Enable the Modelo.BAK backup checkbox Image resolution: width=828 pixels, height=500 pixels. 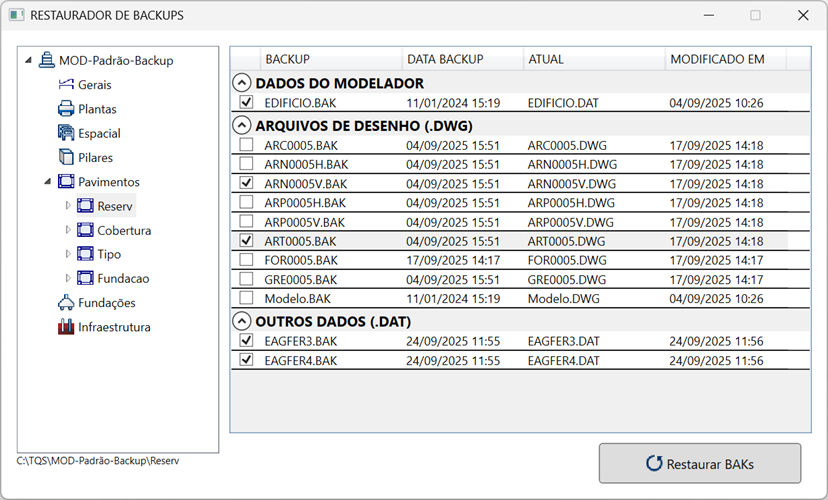coord(246,298)
